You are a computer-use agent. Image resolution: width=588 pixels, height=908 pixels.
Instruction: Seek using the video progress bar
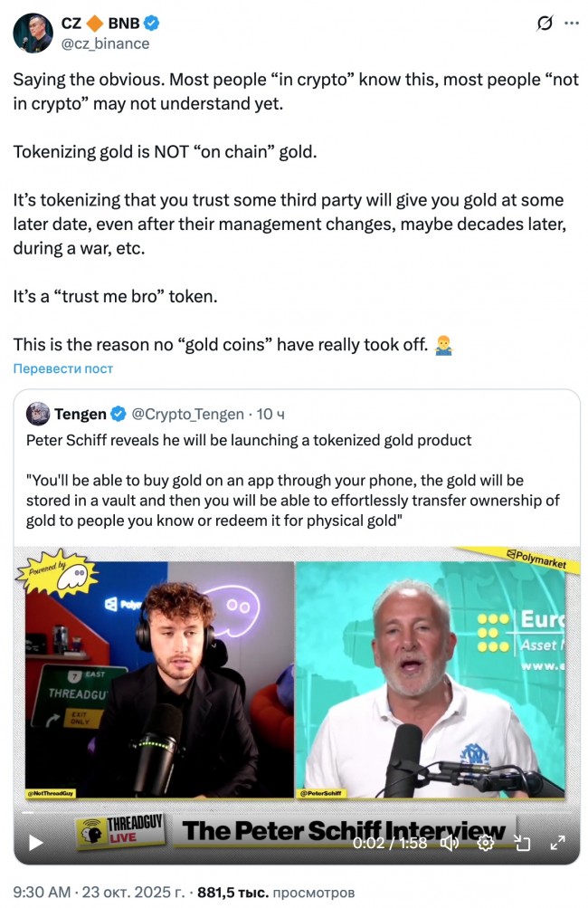(x=297, y=813)
